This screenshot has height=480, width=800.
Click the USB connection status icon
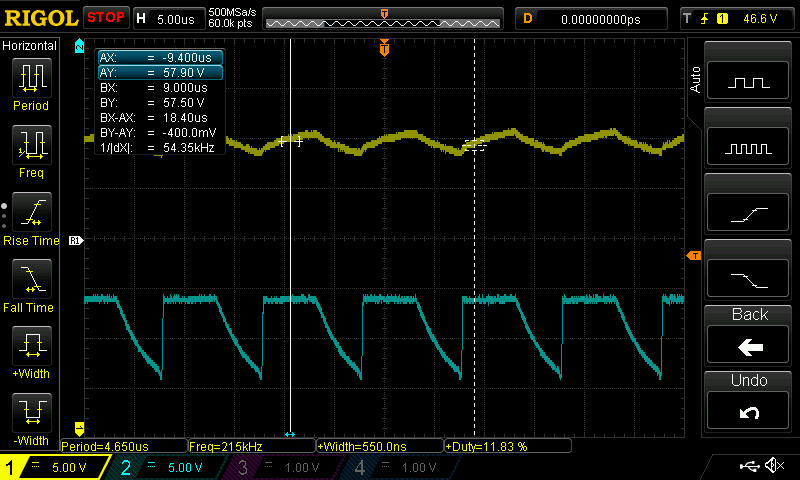(x=749, y=465)
